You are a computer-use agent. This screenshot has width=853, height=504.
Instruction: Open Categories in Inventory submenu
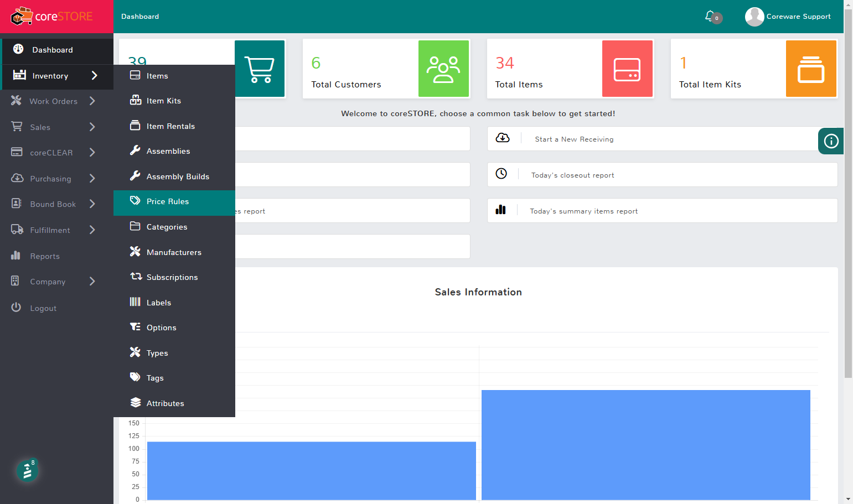point(174,227)
